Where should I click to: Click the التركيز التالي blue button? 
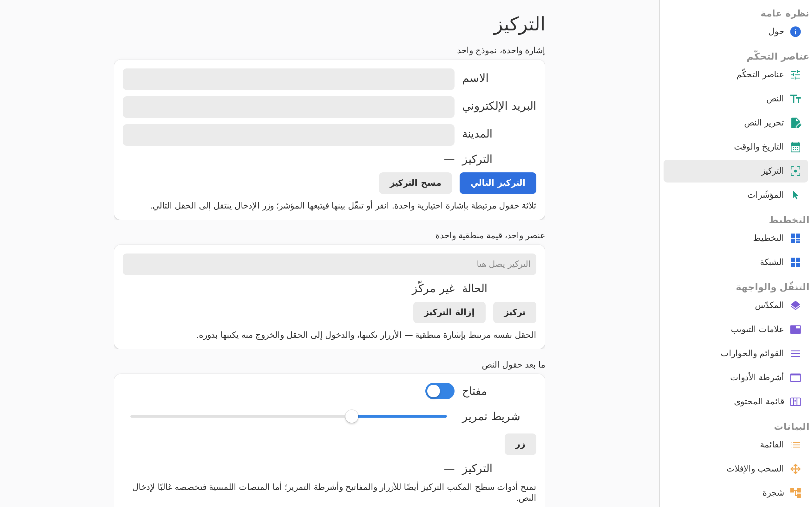pos(498,183)
